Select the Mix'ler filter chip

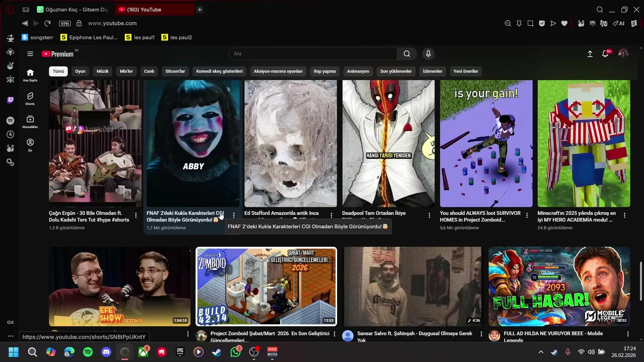coord(126,71)
